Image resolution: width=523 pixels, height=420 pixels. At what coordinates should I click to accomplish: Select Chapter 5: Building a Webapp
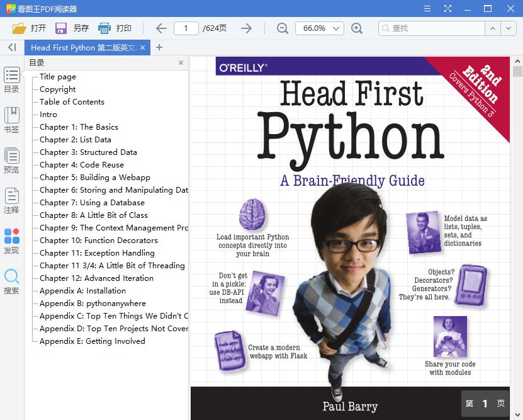point(95,178)
